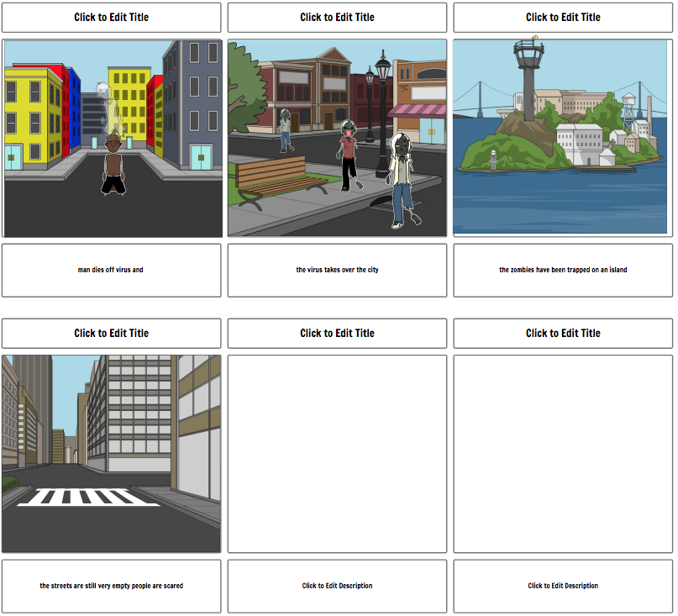Edit the title above the zombie street cell
Screen dimensions: 678x616
click(337, 18)
